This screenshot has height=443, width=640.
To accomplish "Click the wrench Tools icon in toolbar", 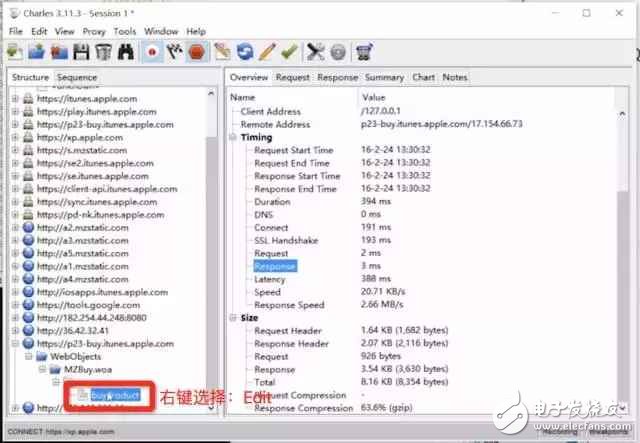I will [x=317, y=52].
